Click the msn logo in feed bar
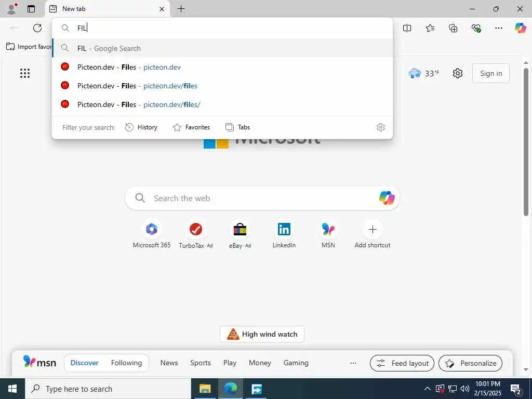The height and width of the screenshot is (399, 532). coord(39,362)
